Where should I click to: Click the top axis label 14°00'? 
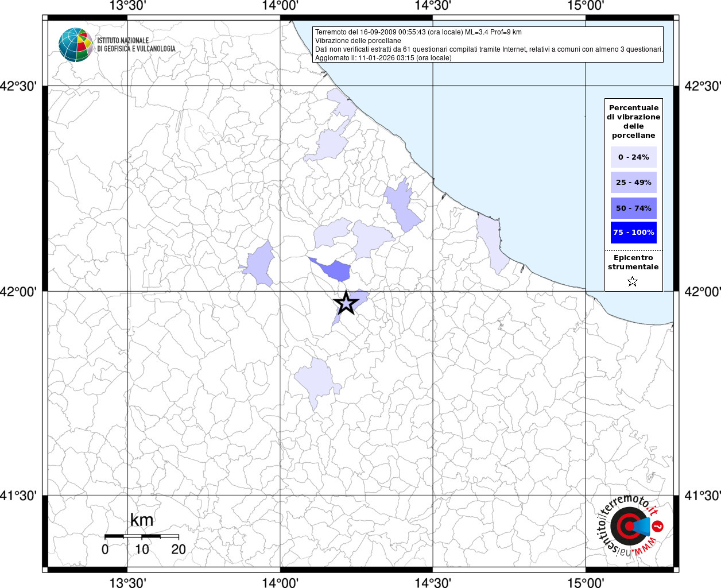pos(280,6)
